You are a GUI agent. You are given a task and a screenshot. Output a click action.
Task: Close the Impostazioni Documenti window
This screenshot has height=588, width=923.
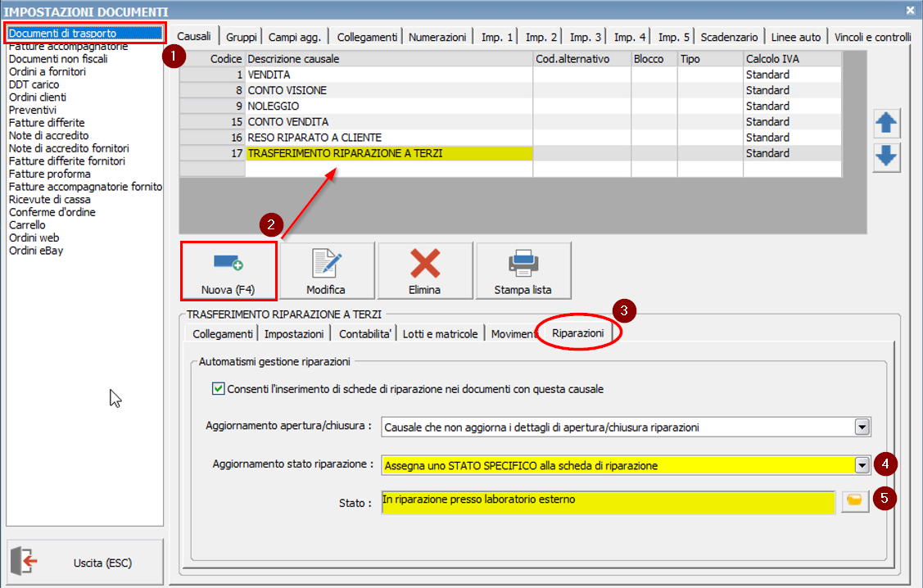[911, 10]
